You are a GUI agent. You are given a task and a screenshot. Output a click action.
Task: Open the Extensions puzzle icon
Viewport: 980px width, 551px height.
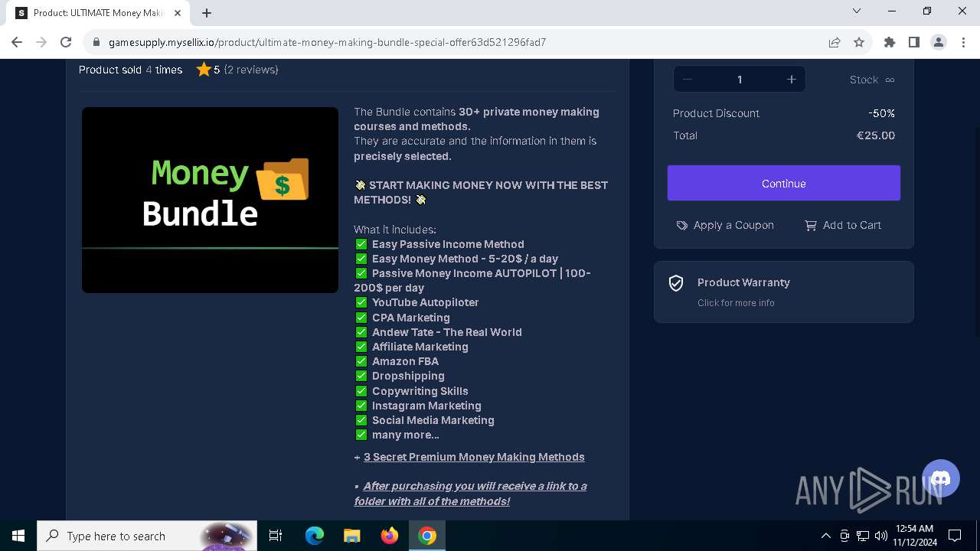click(890, 42)
